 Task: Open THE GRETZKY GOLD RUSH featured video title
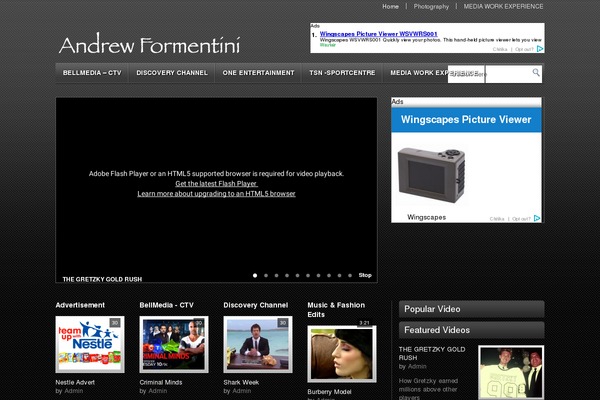coord(432,353)
